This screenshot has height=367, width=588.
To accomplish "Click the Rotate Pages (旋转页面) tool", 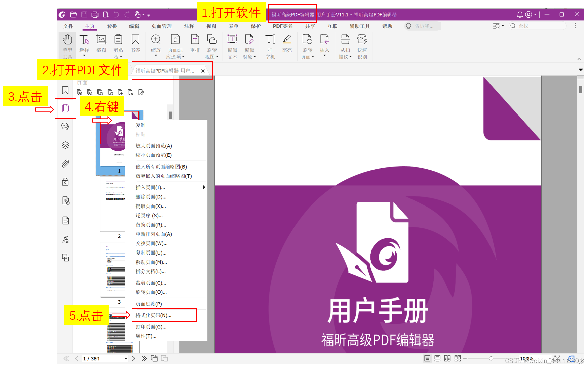I will [308, 47].
